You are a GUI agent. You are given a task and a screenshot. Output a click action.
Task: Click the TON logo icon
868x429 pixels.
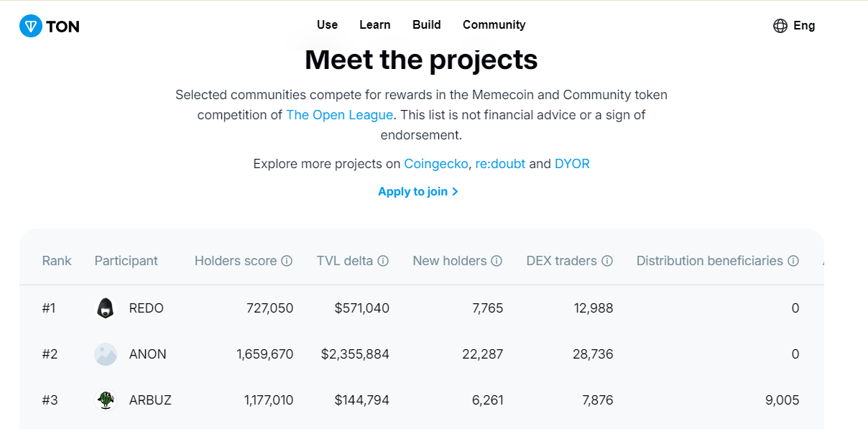(x=31, y=26)
